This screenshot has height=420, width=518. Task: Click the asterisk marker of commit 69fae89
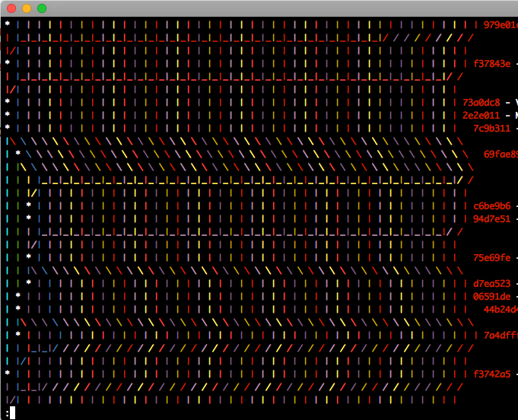(18, 153)
